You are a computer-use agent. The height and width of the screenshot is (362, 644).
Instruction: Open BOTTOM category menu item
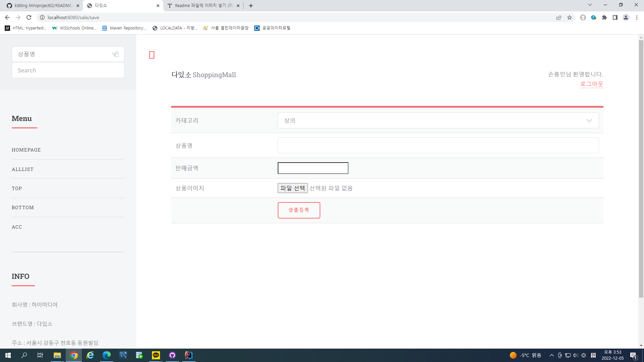pyautogui.click(x=23, y=207)
